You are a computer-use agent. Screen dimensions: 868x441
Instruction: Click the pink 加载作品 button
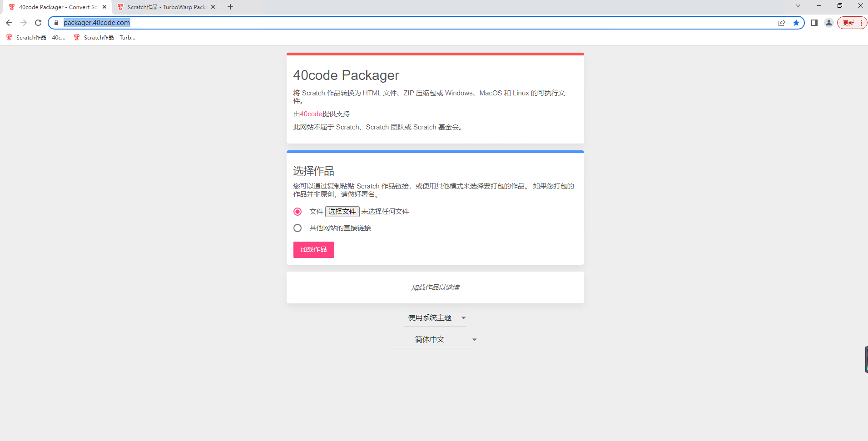point(314,250)
